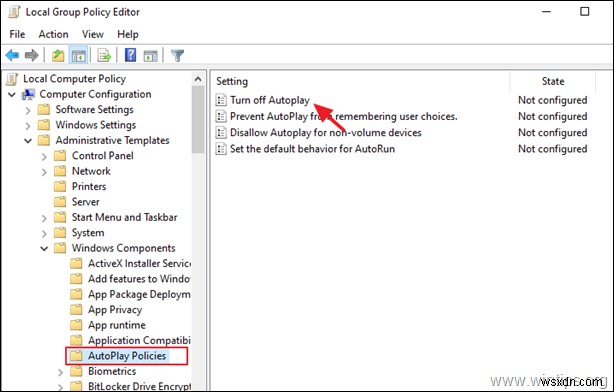The width and height of the screenshot is (614, 392).
Task: Click the Back arrow toolbar icon
Action: pos(12,55)
